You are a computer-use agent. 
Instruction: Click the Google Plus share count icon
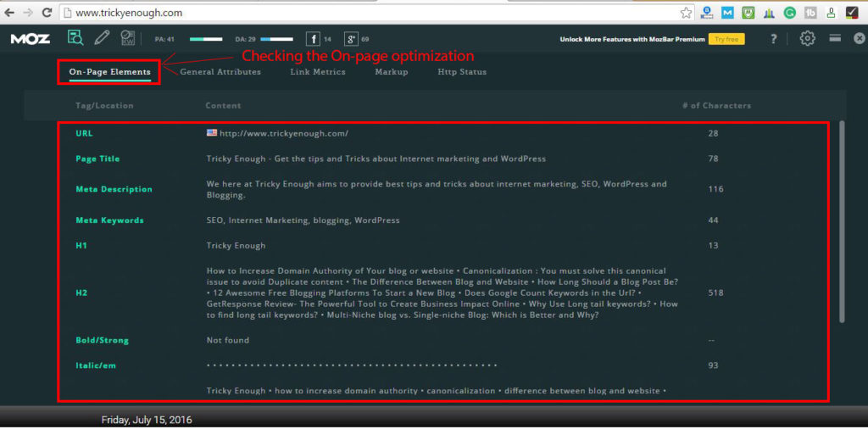(351, 39)
